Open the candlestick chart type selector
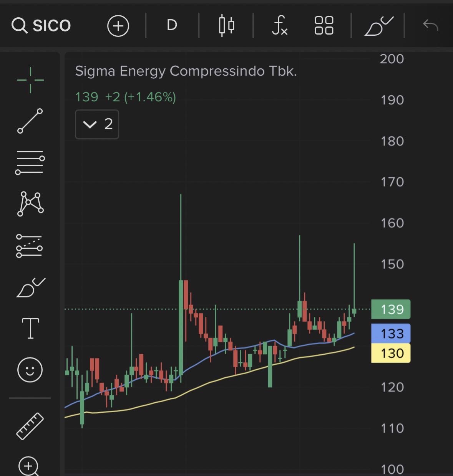 tap(226, 25)
